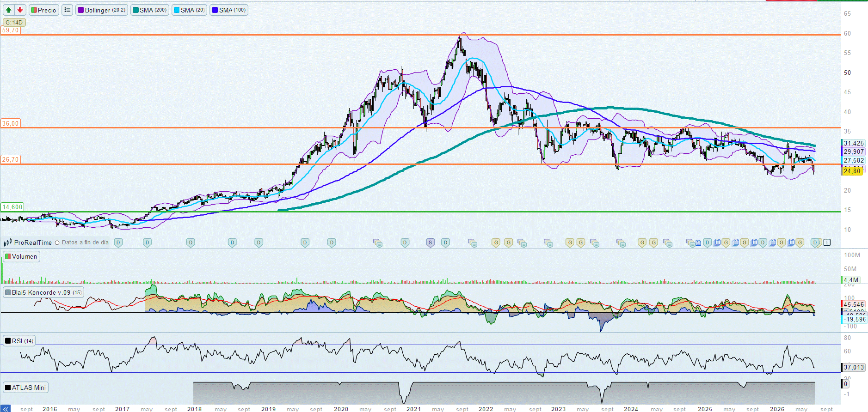Image resolution: width=868 pixels, height=412 pixels.
Task: Click the D dividend marker just before 2018
Action: coord(191,242)
